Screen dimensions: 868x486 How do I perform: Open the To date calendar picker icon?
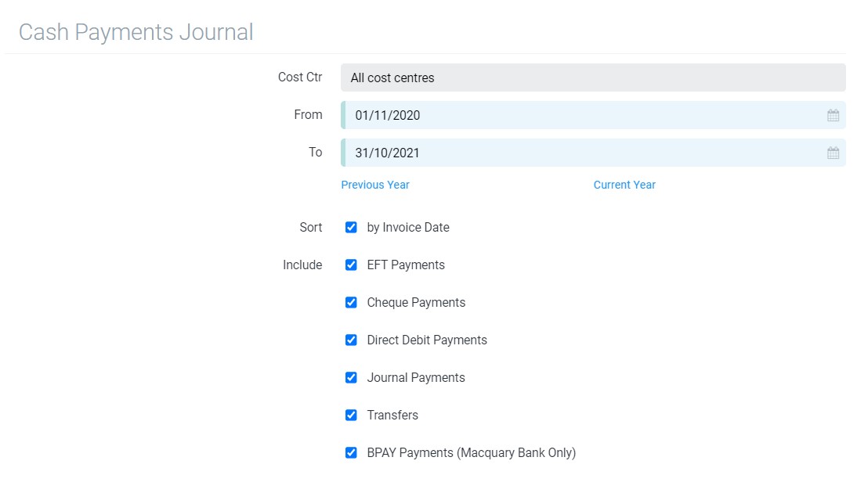[833, 153]
